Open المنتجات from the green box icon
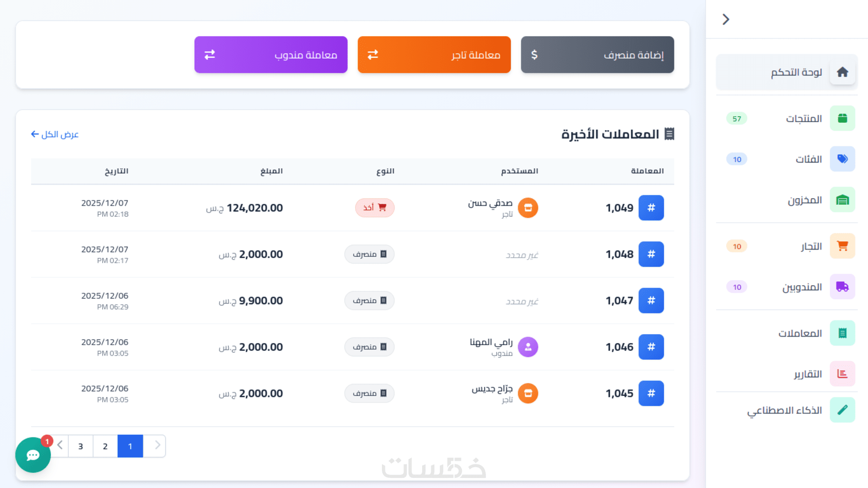The image size is (868, 488). (842, 118)
